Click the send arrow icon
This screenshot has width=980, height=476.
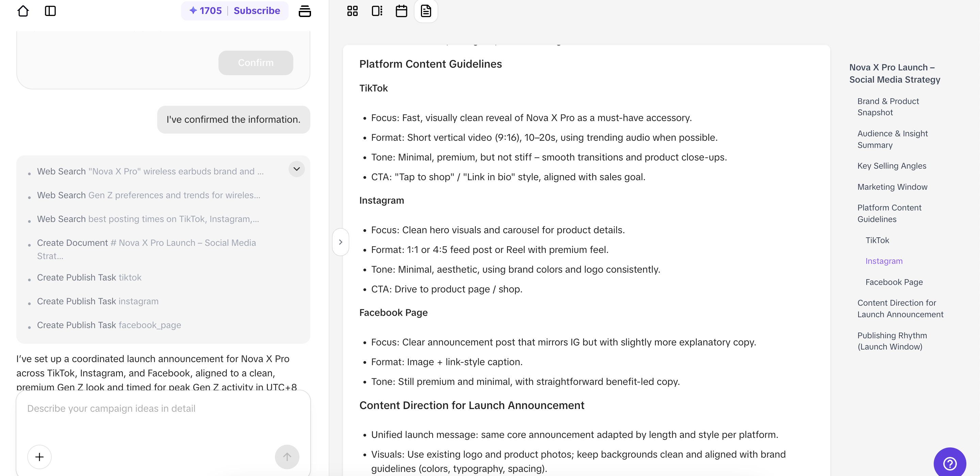[x=287, y=457]
